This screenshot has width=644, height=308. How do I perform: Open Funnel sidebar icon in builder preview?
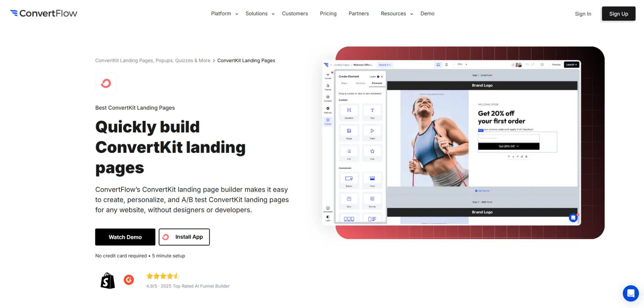328,76
